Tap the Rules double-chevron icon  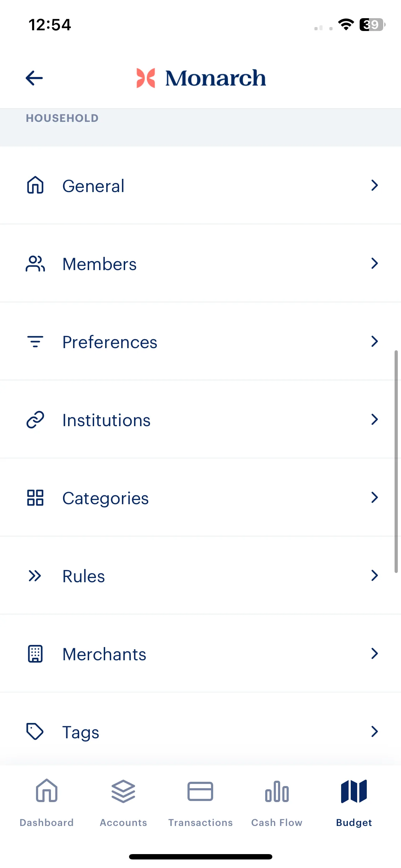coord(35,576)
